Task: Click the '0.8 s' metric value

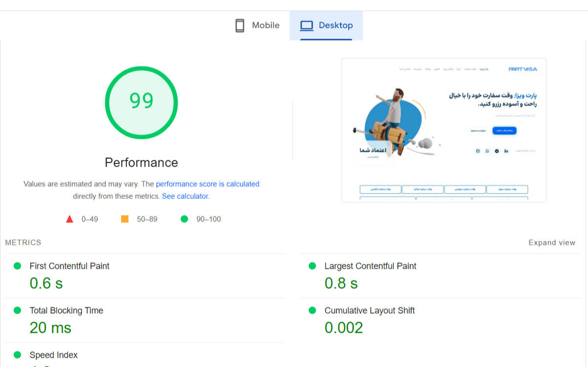Action: (341, 283)
